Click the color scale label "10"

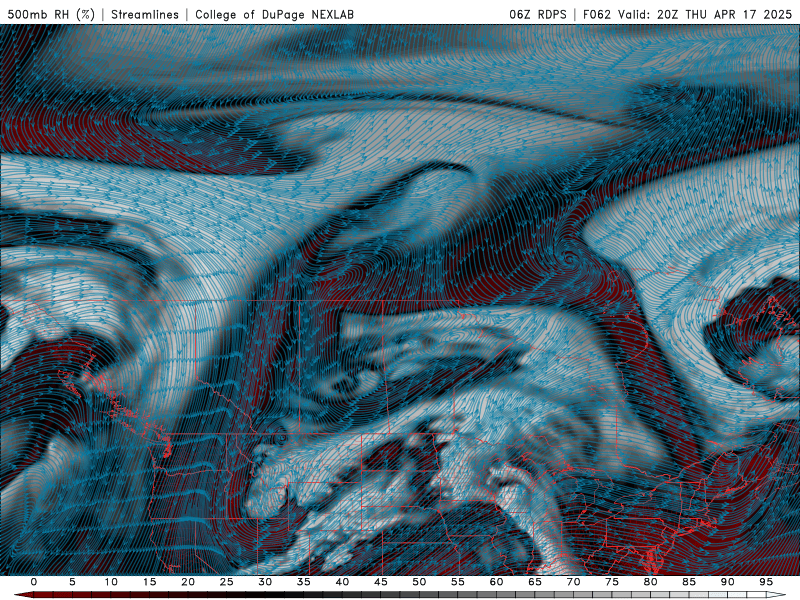pyautogui.click(x=111, y=582)
